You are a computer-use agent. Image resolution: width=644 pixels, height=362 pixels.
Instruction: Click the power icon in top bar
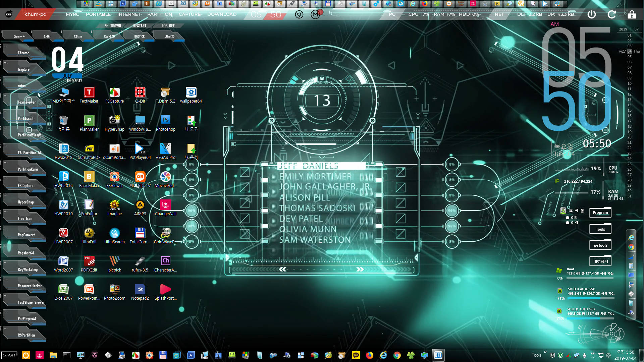point(592,14)
